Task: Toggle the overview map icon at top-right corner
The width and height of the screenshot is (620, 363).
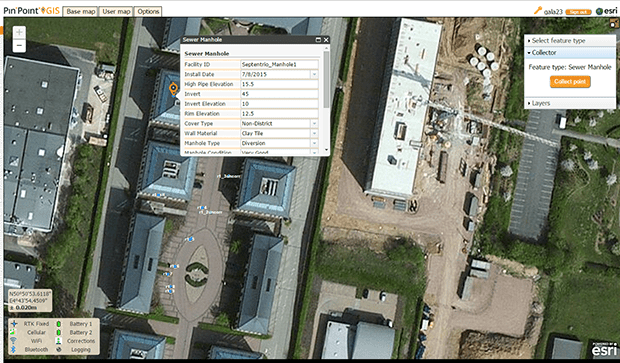Action: pos(615,23)
